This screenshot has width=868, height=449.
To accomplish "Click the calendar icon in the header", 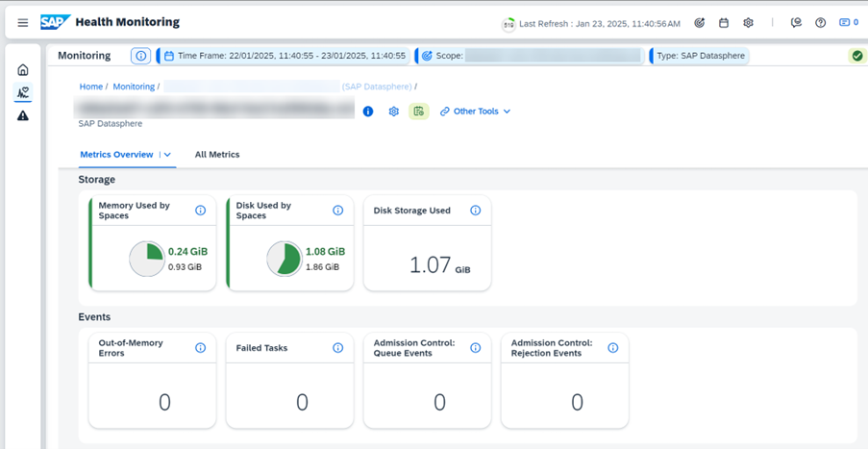I will coord(724,23).
